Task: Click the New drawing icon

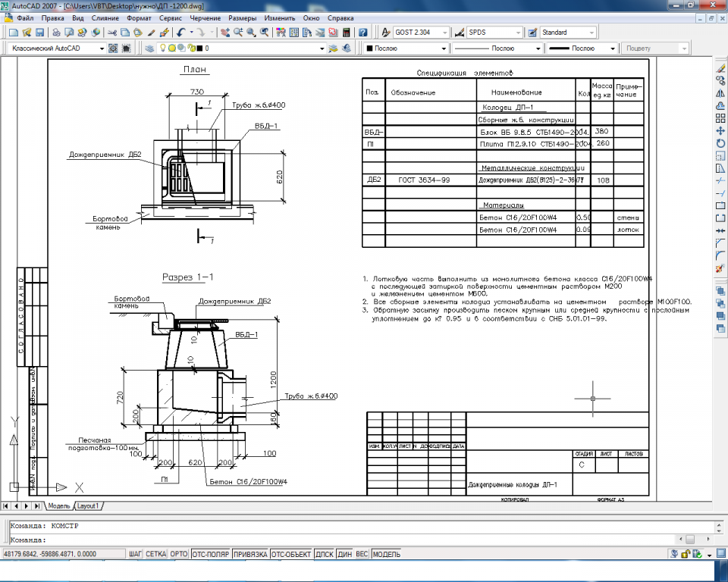Action: pos(14,33)
